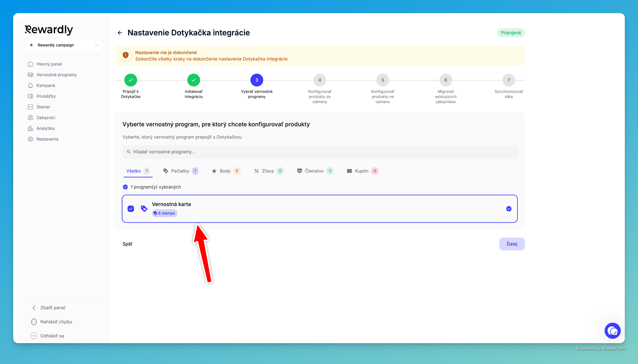Go to Zakazníci page
The width and height of the screenshot is (638, 364).
pos(46,118)
